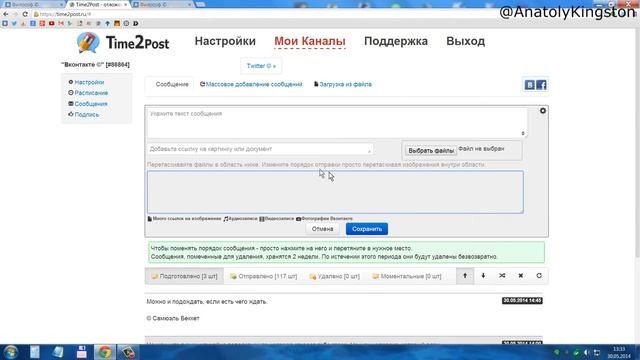The image size is (640, 360).
Task: Select the Удалено [0 шт] tab
Action: tap(334, 276)
